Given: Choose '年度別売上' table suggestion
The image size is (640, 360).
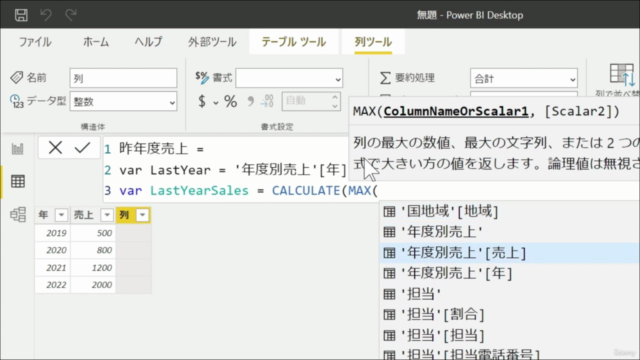Looking at the screenshot, I should pos(509,232).
